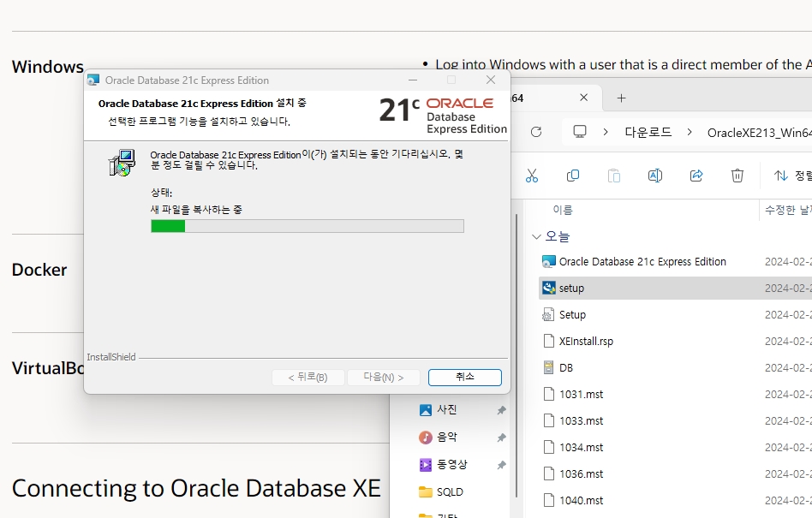Click the pin icon next to 동영상

(501, 465)
